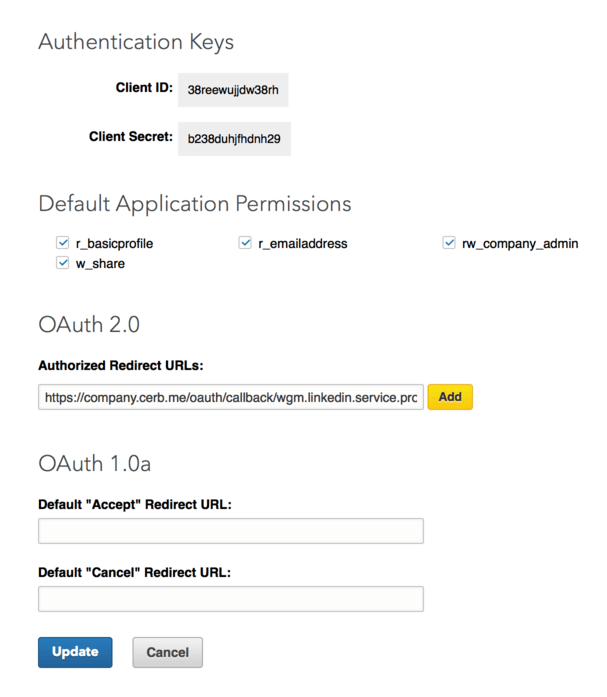Select the Client Secret value box
Viewport: 607px width, 697px height.
(x=235, y=139)
